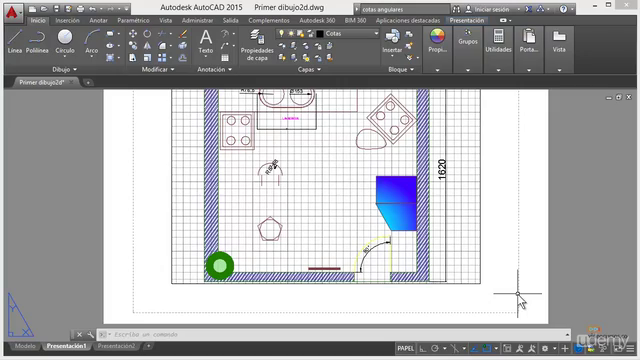Image resolution: width=640 pixels, height=360 pixels.
Task: Toggle layer on/off lightbulb in Capas
Action: [x=281, y=33]
